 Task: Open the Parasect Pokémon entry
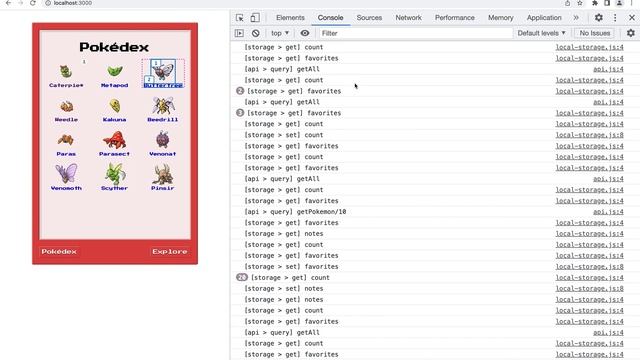(114, 144)
